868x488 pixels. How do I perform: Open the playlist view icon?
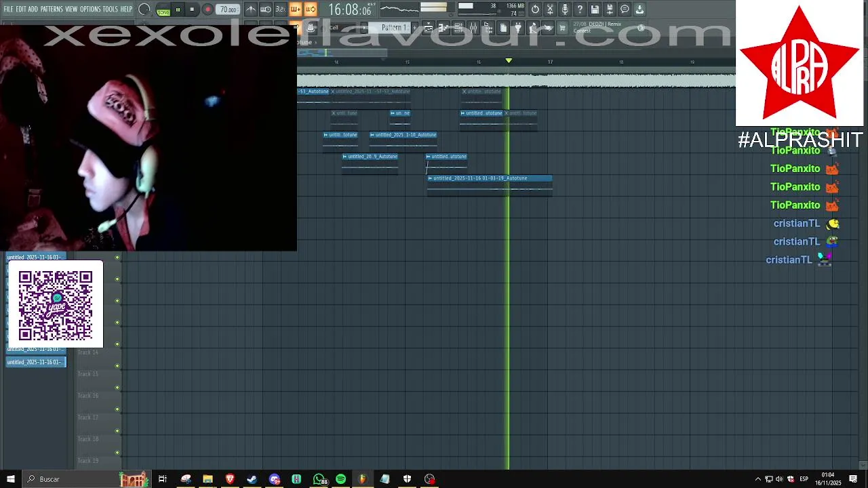pyautogui.click(x=429, y=28)
